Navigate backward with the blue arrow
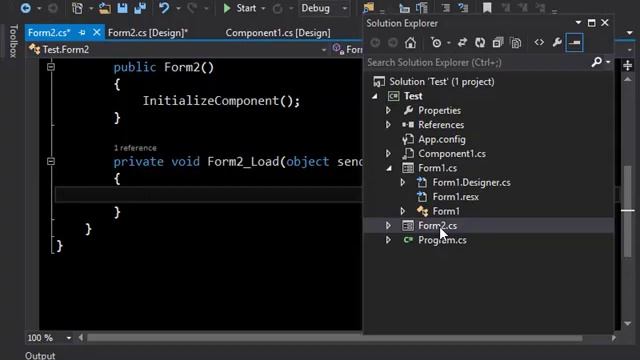 pos(25,8)
